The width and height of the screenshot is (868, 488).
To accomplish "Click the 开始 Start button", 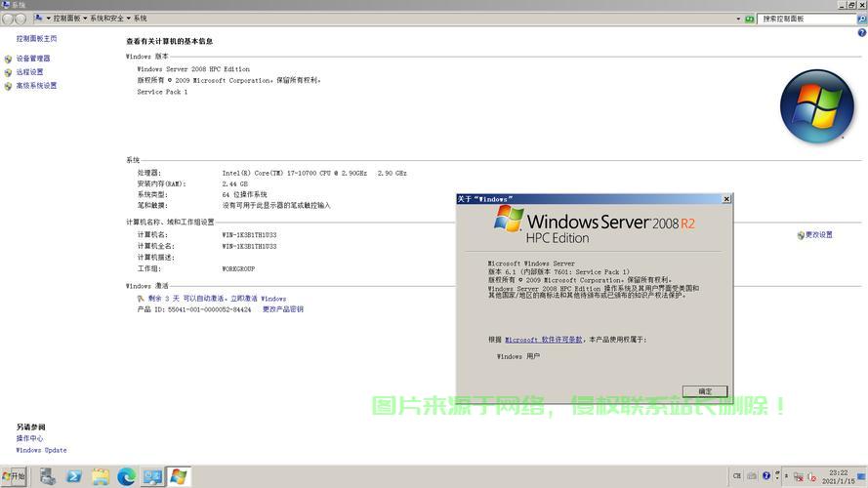I will tap(14, 477).
